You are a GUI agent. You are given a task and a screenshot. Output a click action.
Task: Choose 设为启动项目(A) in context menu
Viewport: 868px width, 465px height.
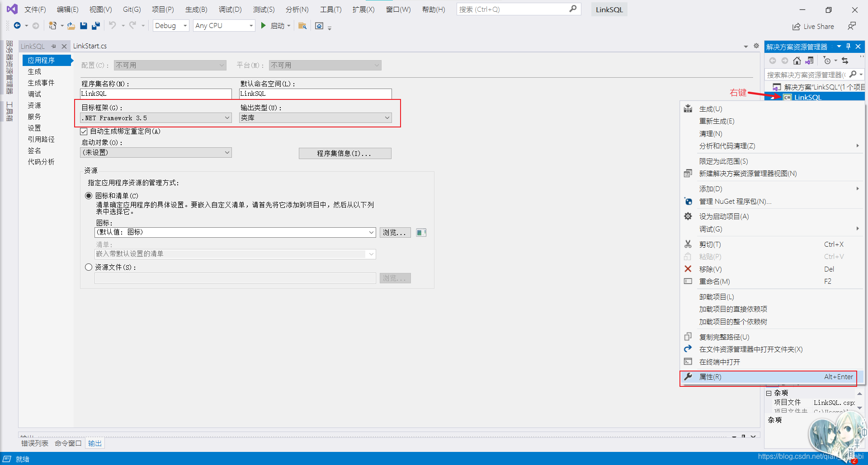pos(772,216)
